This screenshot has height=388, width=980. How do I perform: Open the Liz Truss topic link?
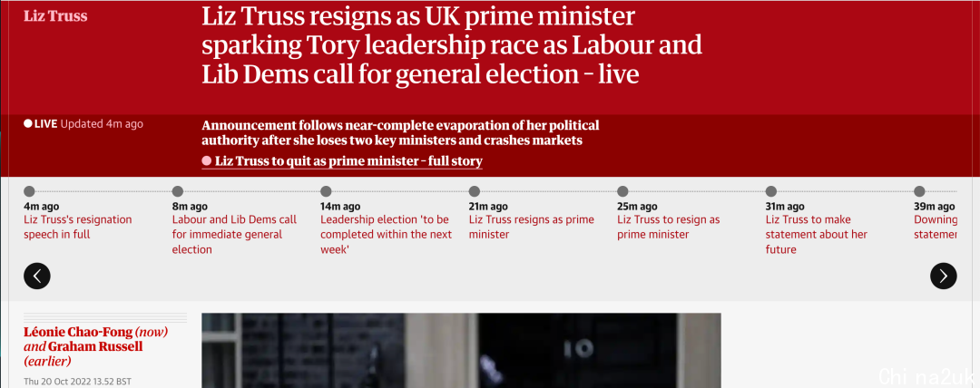click(x=55, y=16)
